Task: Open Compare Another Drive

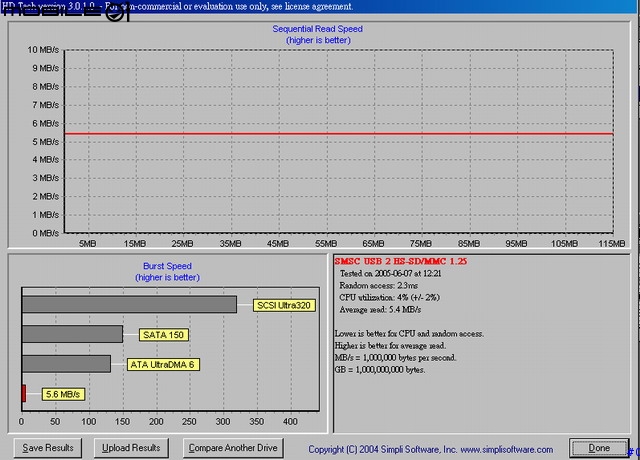Action: (x=233, y=448)
